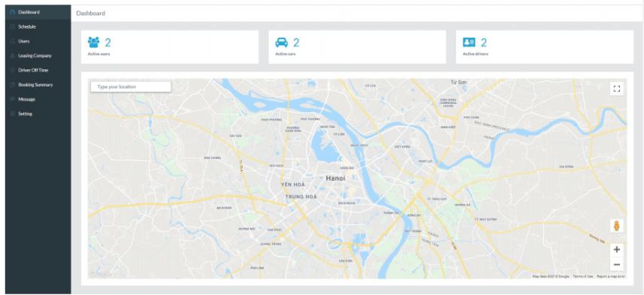Click the Users icon in sidebar

tap(12, 41)
